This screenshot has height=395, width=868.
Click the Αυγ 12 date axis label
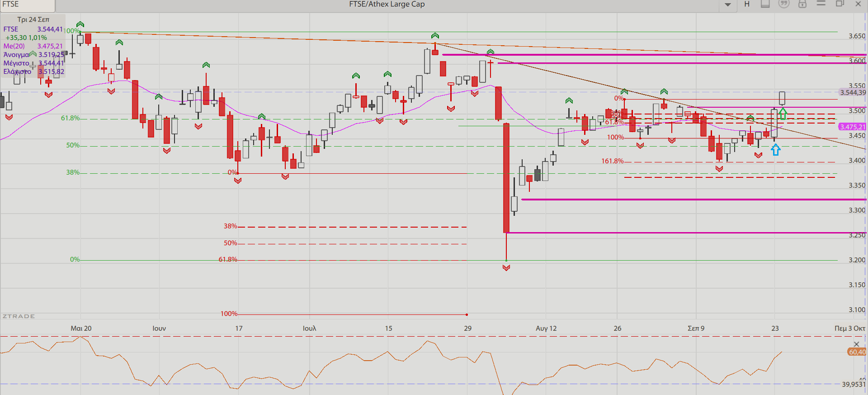click(x=546, y=328)
